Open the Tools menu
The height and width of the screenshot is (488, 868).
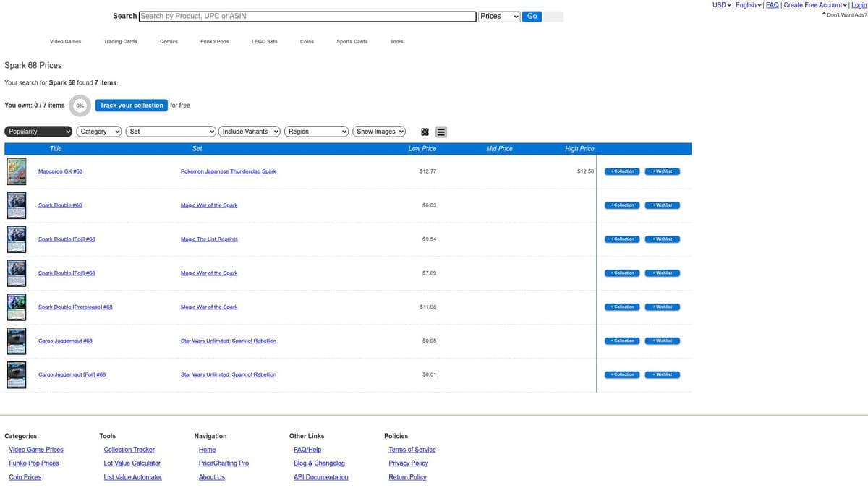397,42
